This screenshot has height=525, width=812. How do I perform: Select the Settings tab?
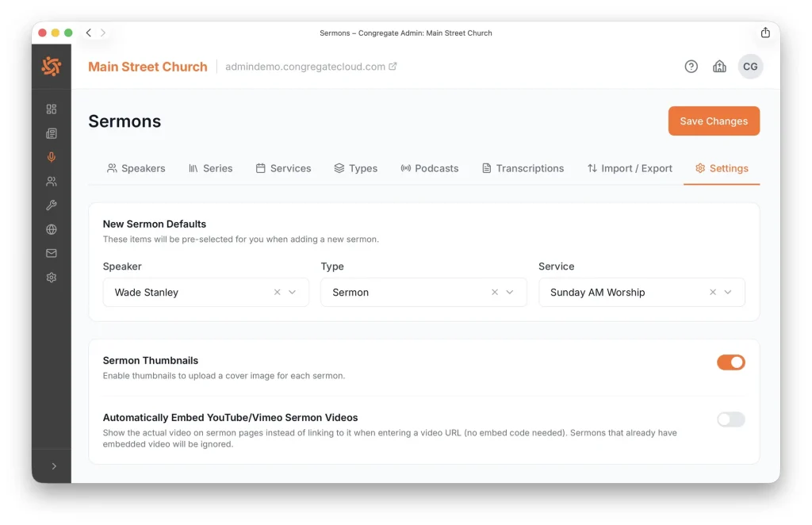pos(722,168)
